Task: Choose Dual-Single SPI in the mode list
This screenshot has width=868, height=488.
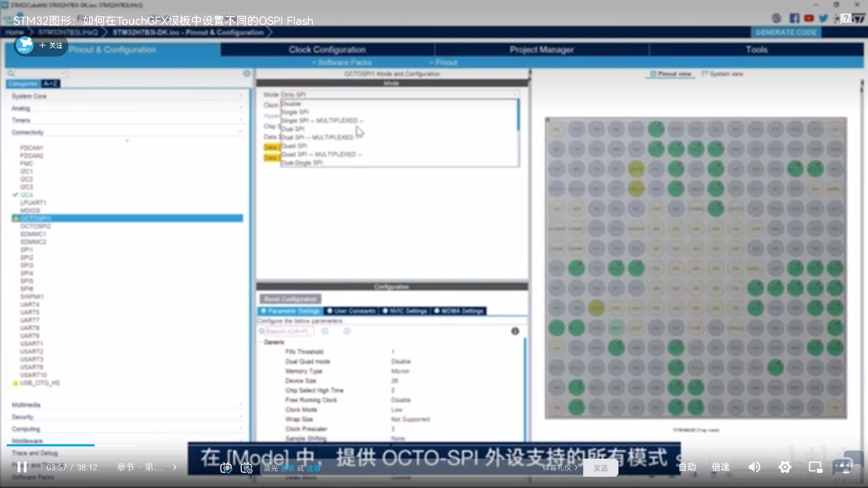Action: coord(400,163)
